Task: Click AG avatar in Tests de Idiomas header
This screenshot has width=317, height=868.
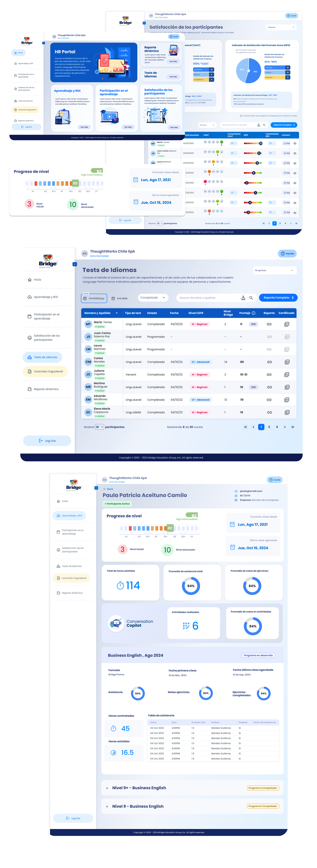Action: click(85, 253)
